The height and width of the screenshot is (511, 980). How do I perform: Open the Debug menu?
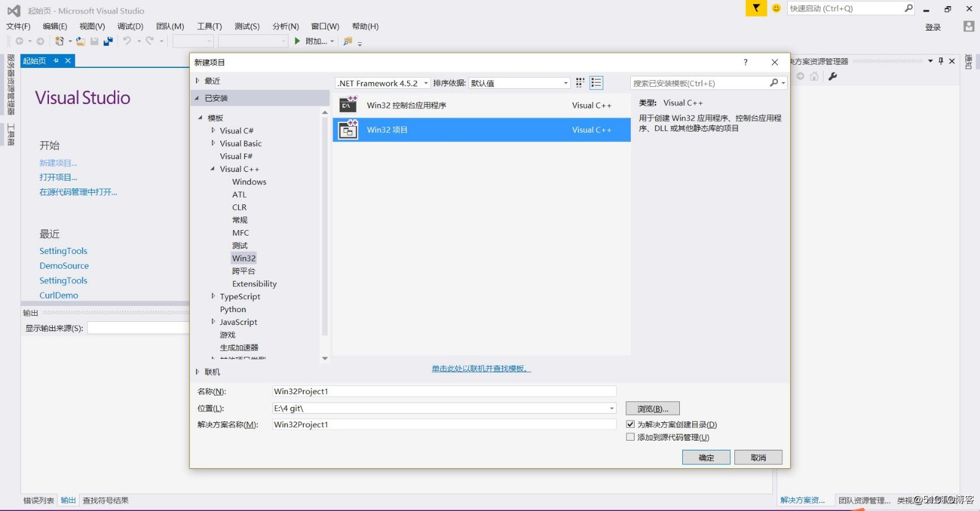(x=130, y=26)
